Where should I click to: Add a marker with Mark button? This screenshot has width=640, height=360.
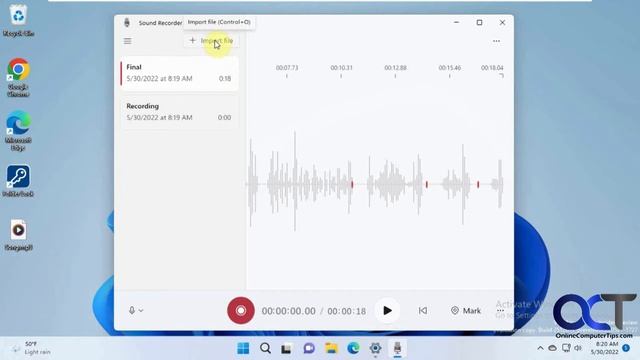pos(466,311)
